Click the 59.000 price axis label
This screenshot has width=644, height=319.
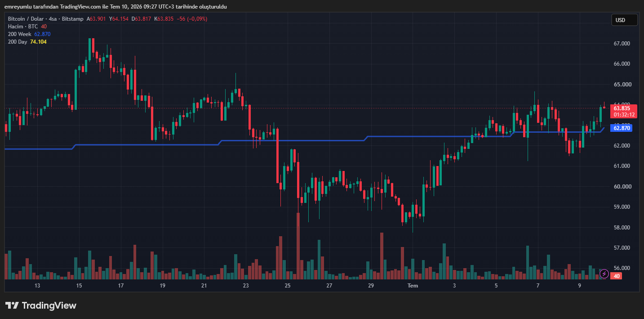[x=622, y=207]
